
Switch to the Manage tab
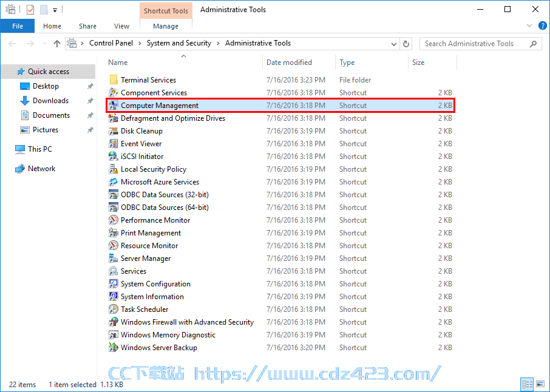(166, 26)
